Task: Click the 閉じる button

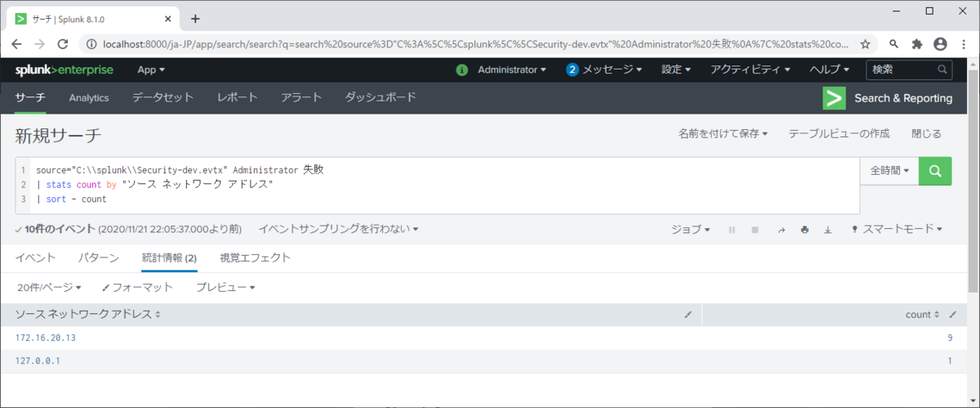Action: (926, 133)
